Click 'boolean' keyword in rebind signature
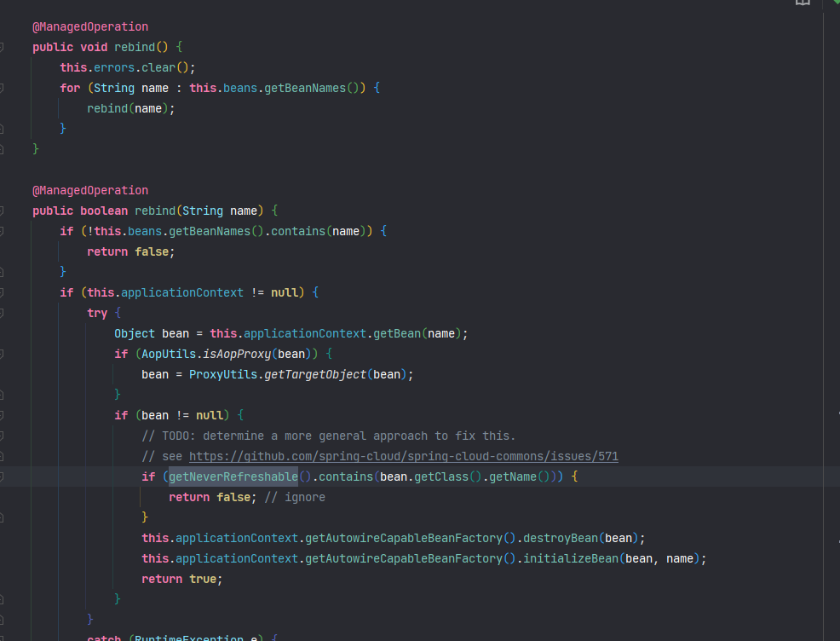Screen dimensions: 840x641 point(104,211)
